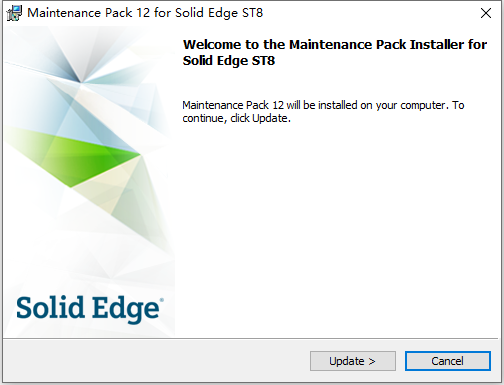Click the empty title bar area left of the close button
The width and height of the screenshot is (504, 385).
pos(367,13)
